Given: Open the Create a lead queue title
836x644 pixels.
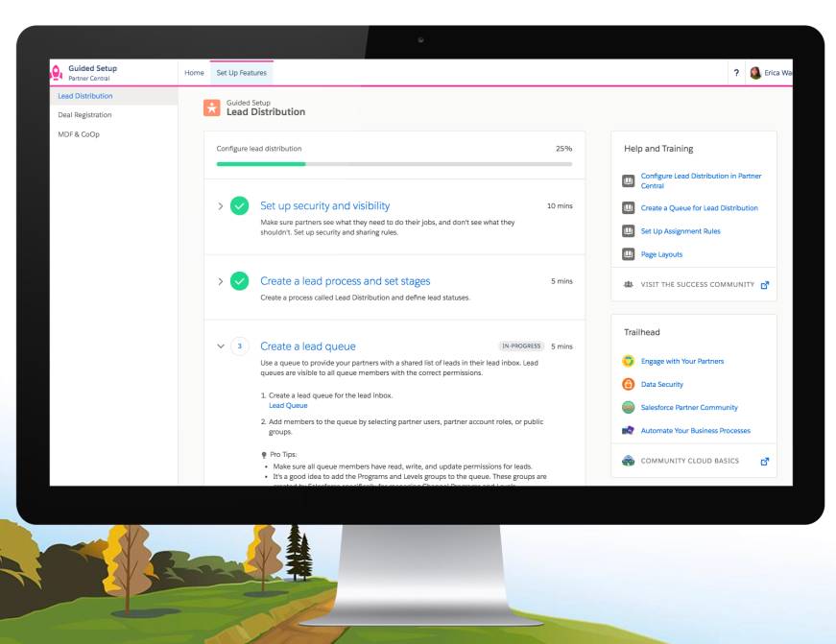Looking at the screenshot, I should click(308, 346).
